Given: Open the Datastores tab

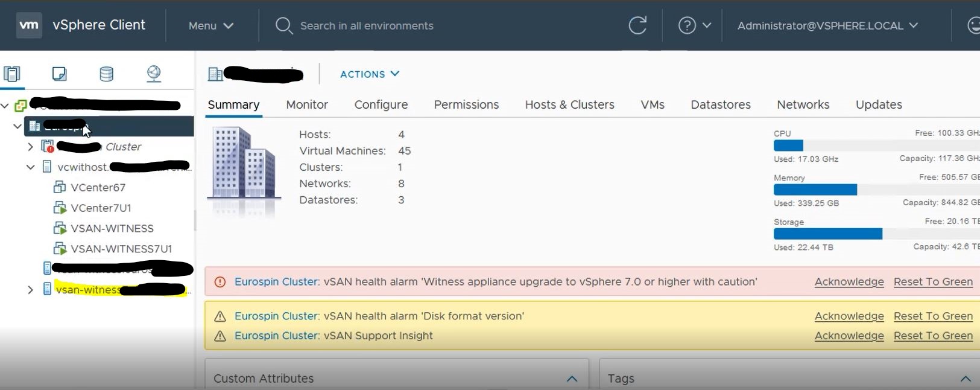Looking at the screenshot, I should coord(721,104).
